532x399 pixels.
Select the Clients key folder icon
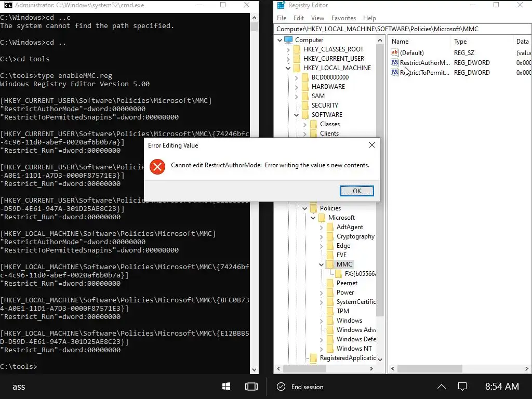(x=313, y=134)
